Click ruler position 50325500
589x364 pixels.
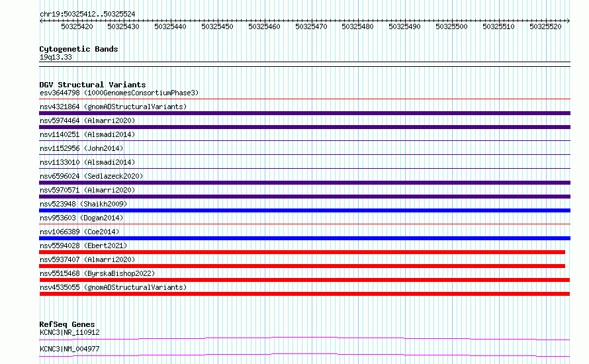coord(451,26)
